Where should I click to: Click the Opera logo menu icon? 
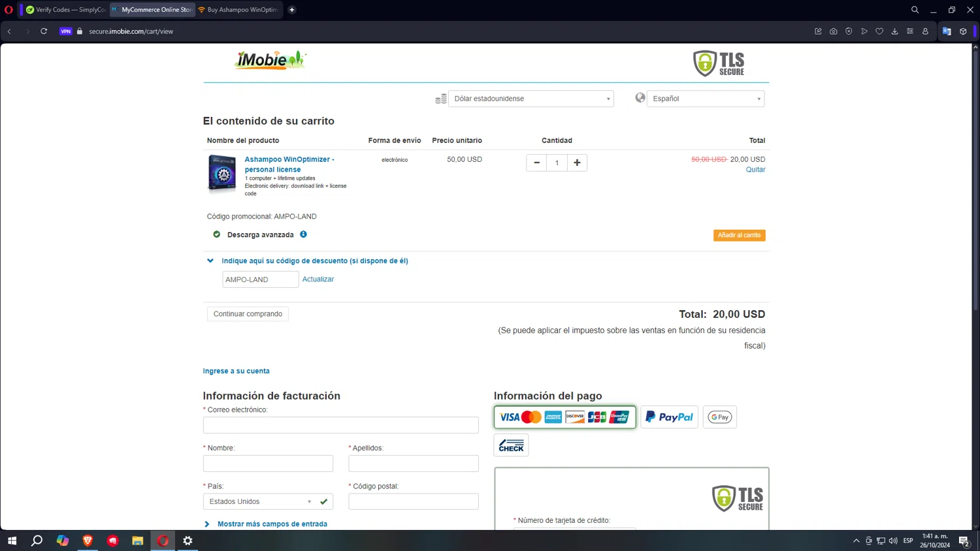(8, 10)
